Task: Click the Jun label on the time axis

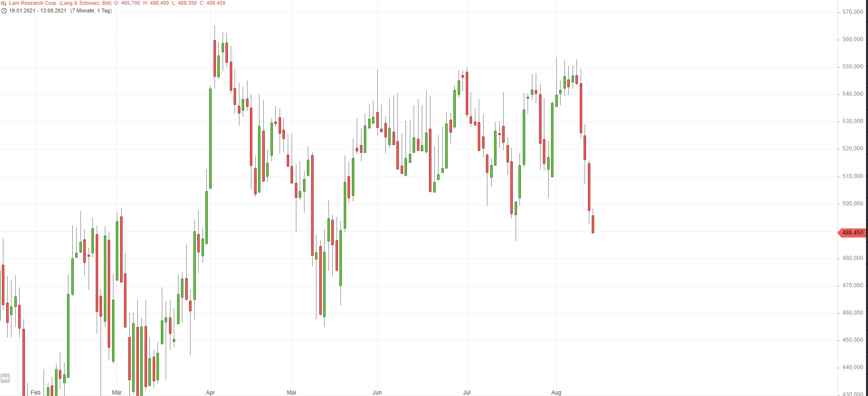Action: 377,393
